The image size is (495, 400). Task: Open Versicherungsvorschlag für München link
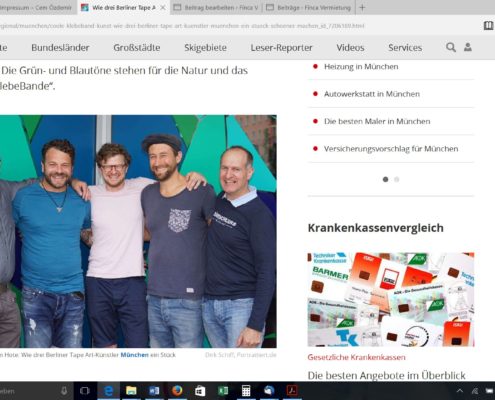[391, 149]
